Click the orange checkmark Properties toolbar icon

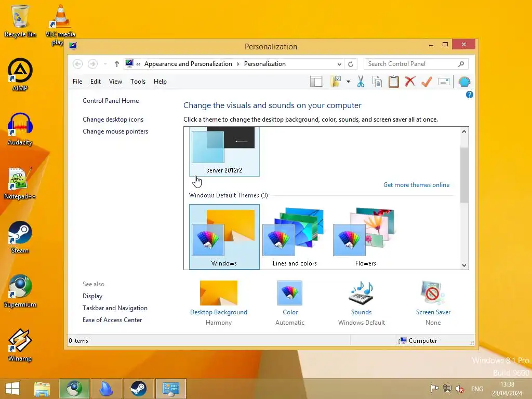point(427,82)
